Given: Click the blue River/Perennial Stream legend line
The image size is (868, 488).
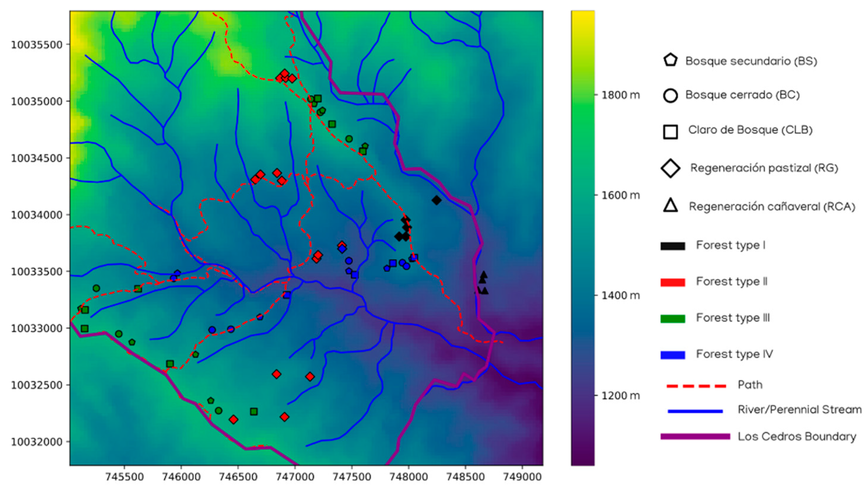Looking at the screenshot, I should coord(695,411).
